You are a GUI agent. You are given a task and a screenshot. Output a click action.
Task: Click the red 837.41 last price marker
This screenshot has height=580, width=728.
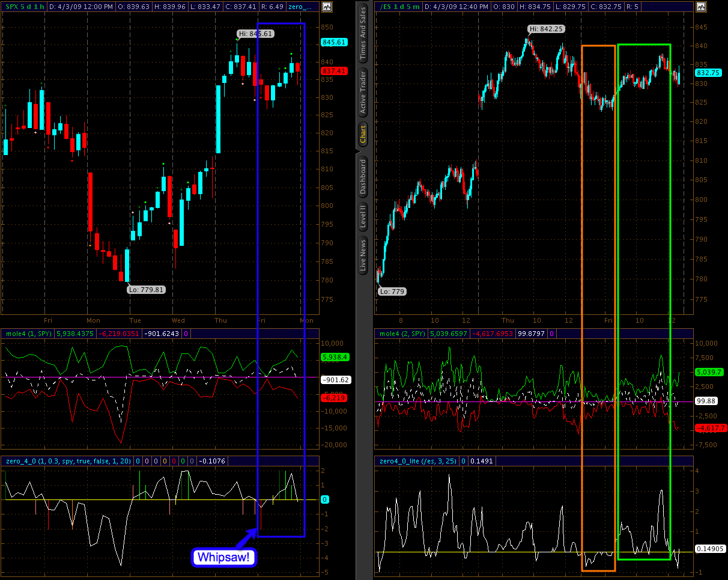tap(334, 70)
